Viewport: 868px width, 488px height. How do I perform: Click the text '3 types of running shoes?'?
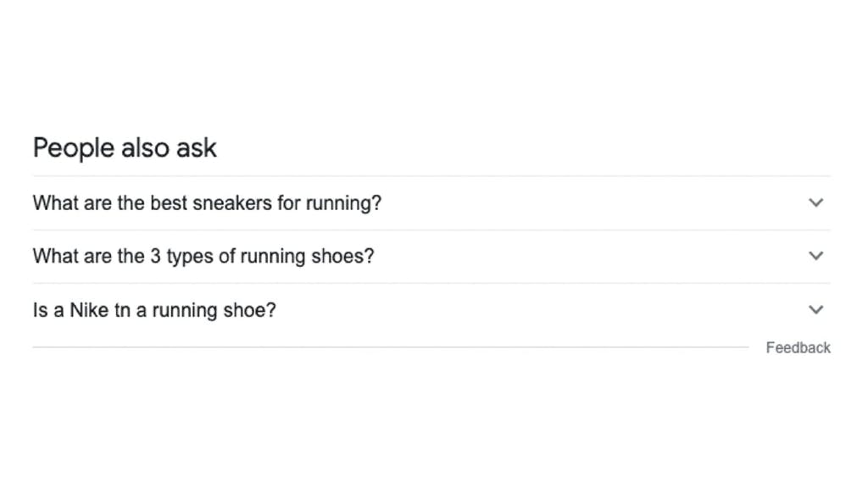263,256
